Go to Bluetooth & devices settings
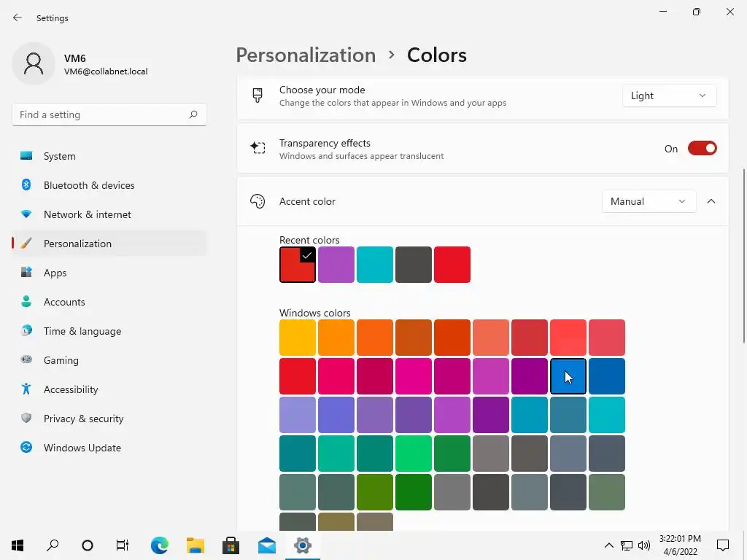 [109, 184]
